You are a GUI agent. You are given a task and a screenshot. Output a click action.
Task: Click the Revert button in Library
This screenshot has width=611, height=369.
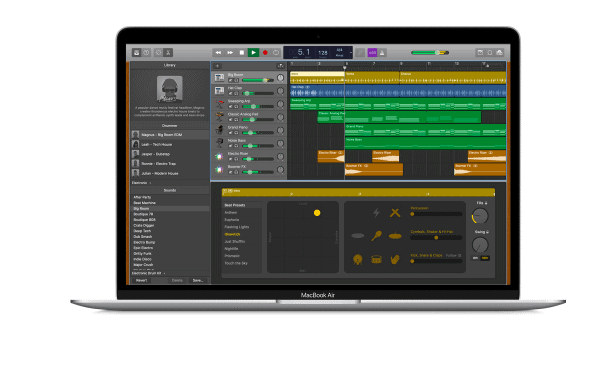point(141,280)
